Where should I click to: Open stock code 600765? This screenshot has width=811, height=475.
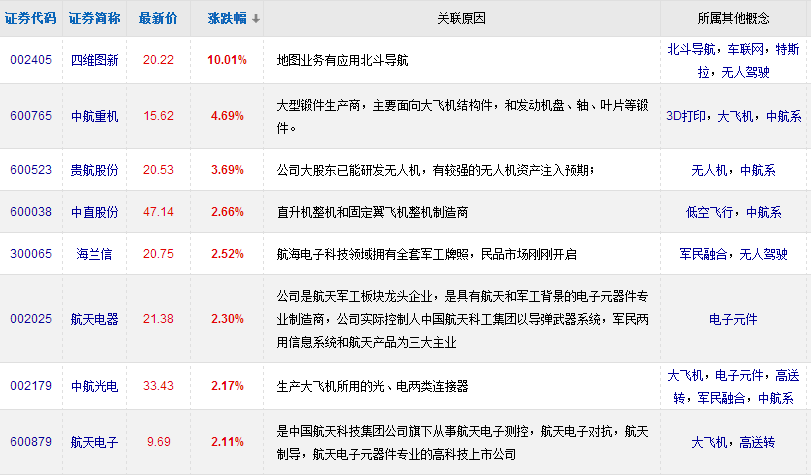31,116
